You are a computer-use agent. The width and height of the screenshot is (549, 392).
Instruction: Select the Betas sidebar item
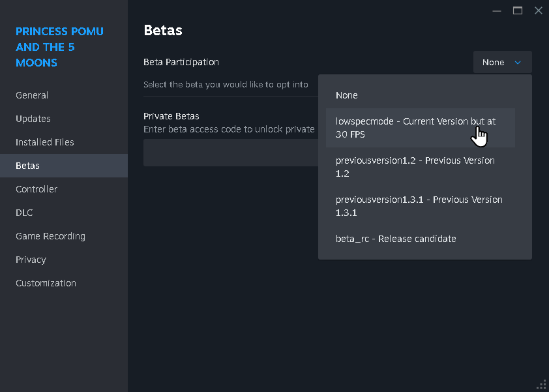(x=28, y=166)
